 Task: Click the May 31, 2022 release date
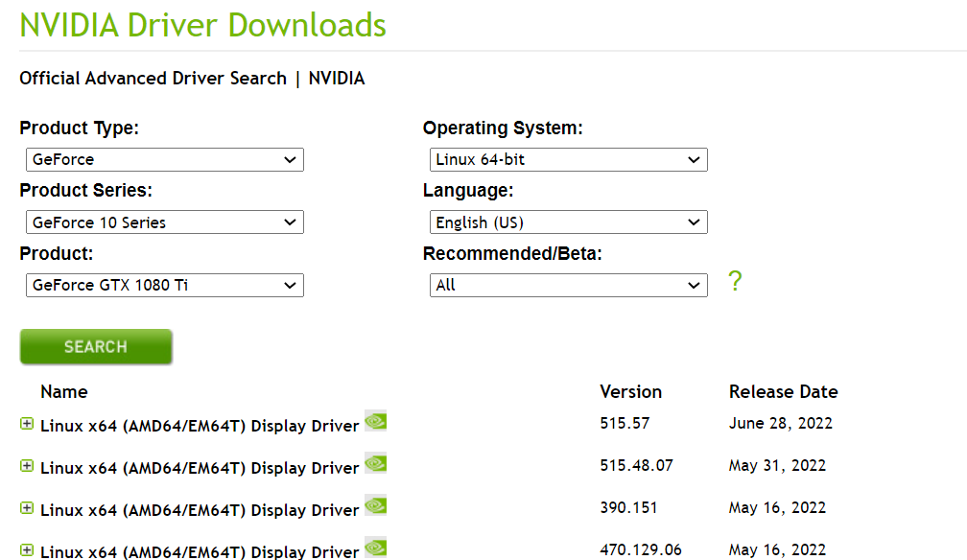777,466
